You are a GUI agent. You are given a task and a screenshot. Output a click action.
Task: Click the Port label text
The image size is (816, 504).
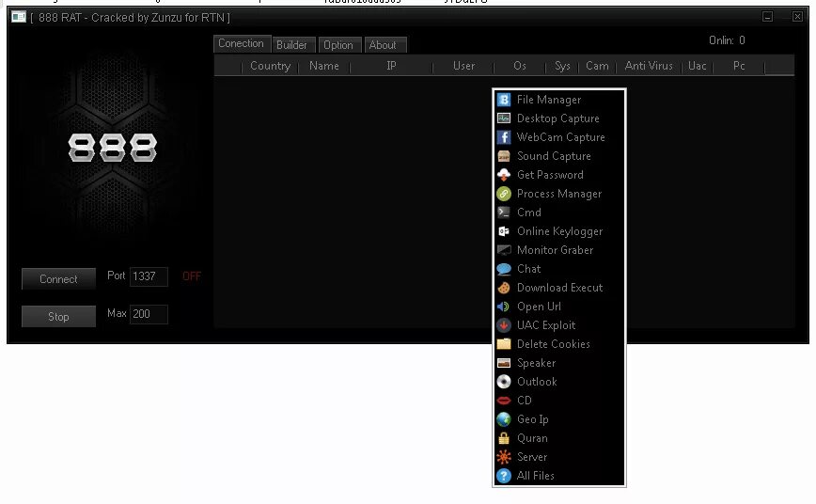[116, 276]
